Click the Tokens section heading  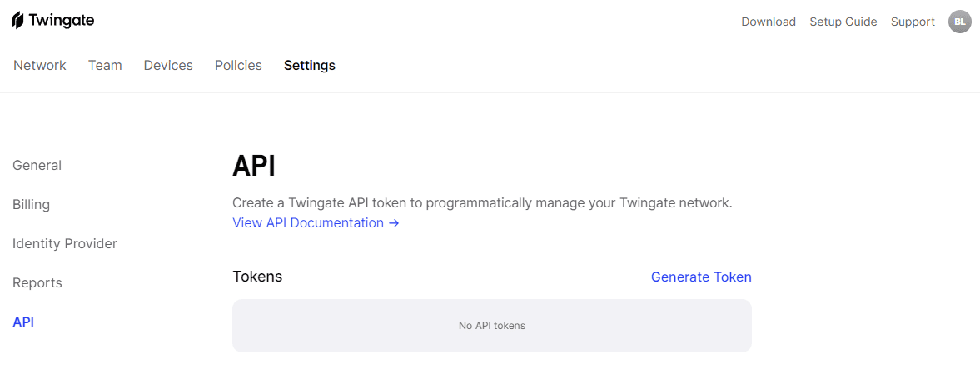pos(257,277)
